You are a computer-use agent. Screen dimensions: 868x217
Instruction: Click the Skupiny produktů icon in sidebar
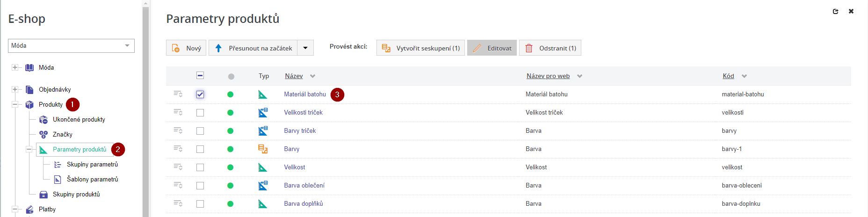[x=43, y=195]
